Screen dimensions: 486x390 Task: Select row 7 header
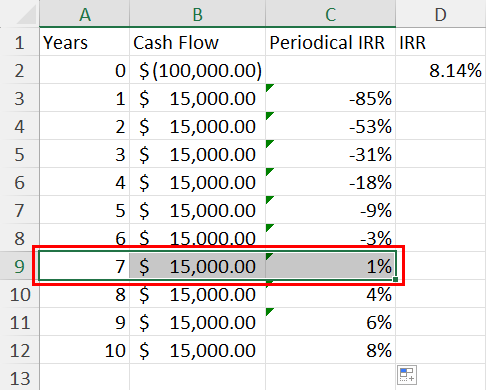tap(19, 210)
